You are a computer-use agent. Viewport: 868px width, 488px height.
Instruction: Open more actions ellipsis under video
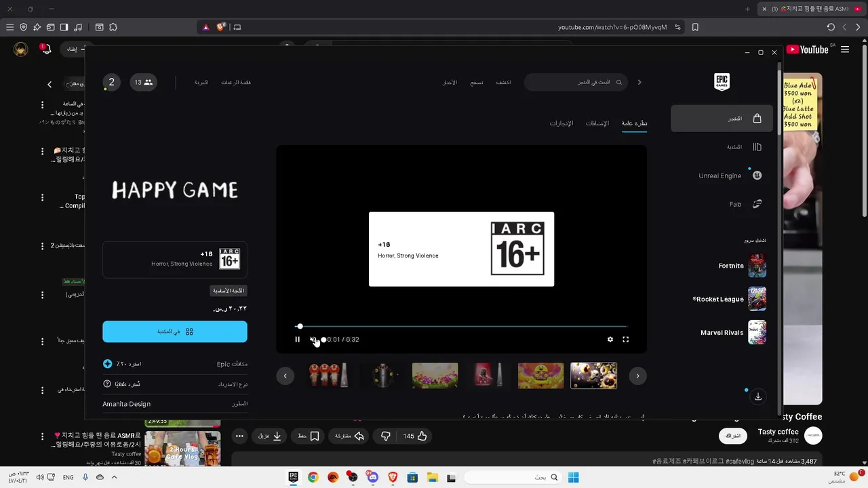point(239,436)
